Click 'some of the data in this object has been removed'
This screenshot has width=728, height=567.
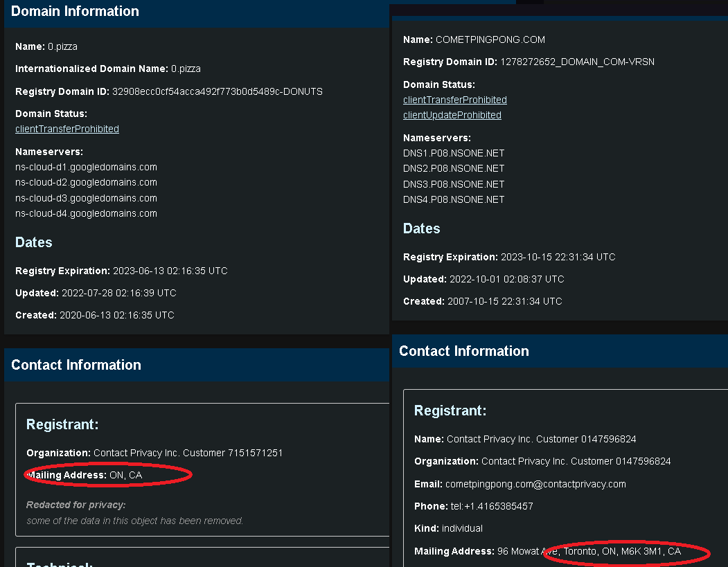[x=134, y=521]
